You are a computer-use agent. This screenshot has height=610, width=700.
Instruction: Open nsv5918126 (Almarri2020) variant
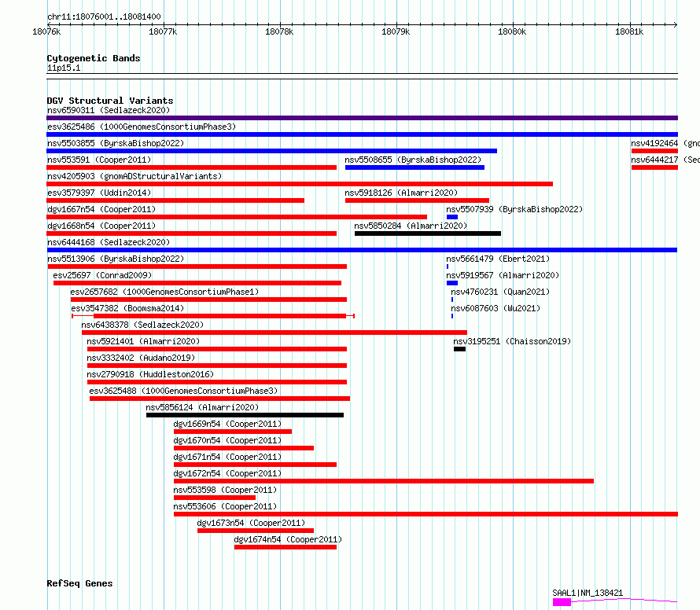point(401,193)
